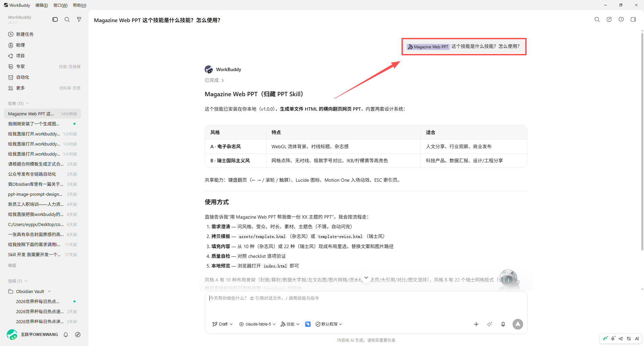Expand the Obsidian Vault chevron
The width and height of the screenshot is (644, 346).
coord(49,291)
